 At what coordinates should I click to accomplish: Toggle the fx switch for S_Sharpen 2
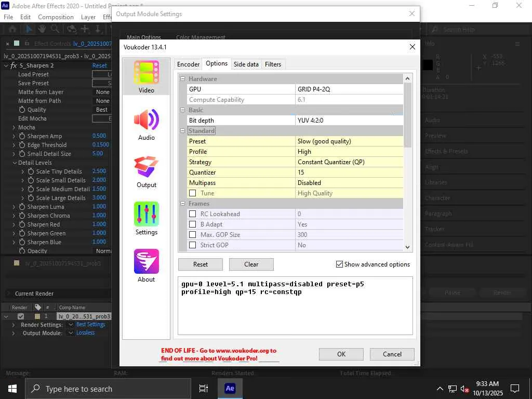[x=14, y=65]
